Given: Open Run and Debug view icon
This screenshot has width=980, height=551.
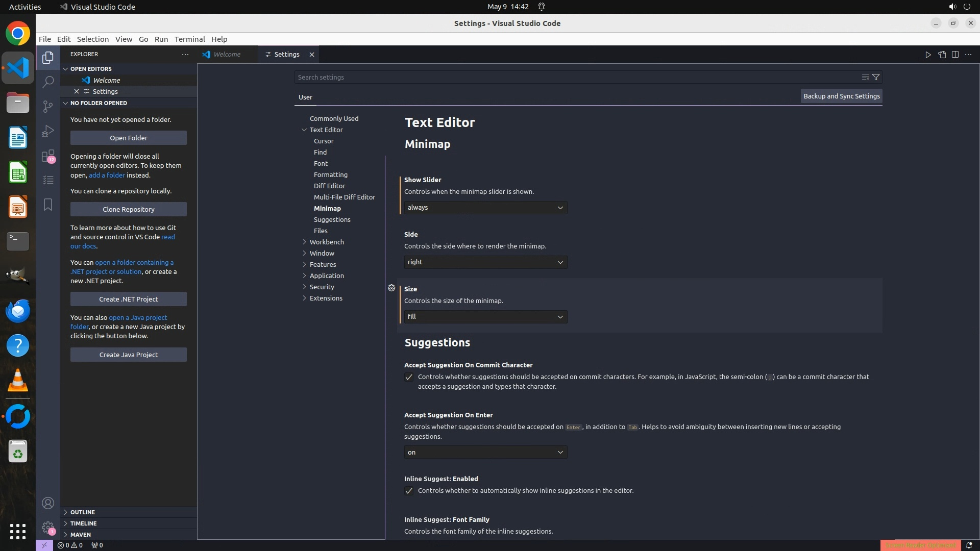Looking at the screenshot, I should (48, 131).
